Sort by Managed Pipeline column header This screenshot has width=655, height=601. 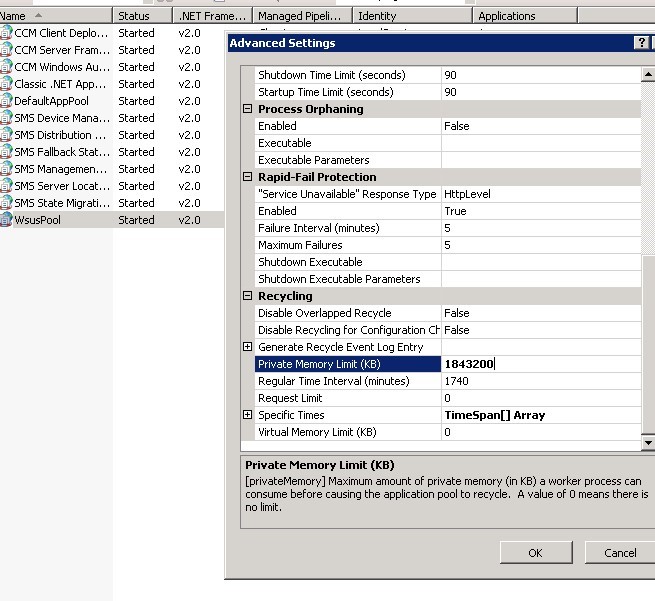tap(302, 16)
